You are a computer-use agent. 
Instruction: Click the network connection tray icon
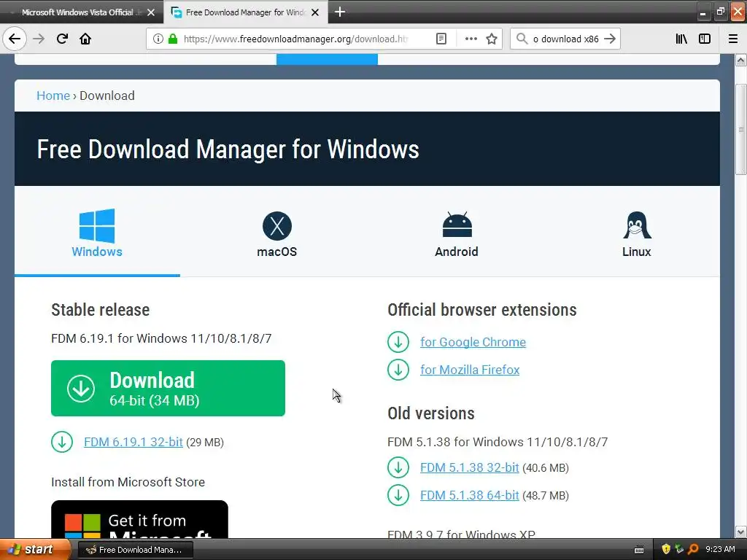coord(679,550)
